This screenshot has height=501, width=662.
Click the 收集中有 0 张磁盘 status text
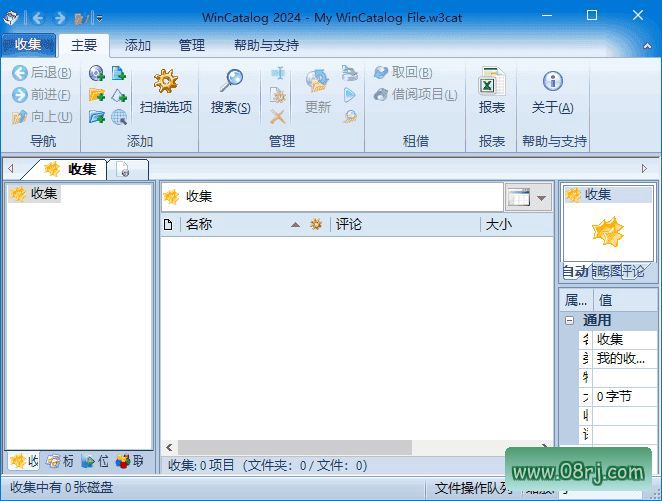point(62,487)
